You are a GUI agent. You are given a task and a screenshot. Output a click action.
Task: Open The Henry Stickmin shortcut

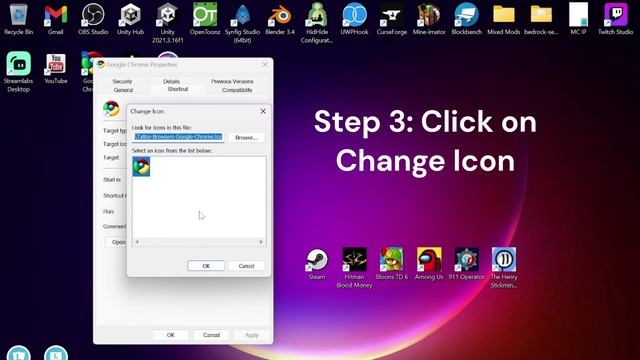(504, 268)
